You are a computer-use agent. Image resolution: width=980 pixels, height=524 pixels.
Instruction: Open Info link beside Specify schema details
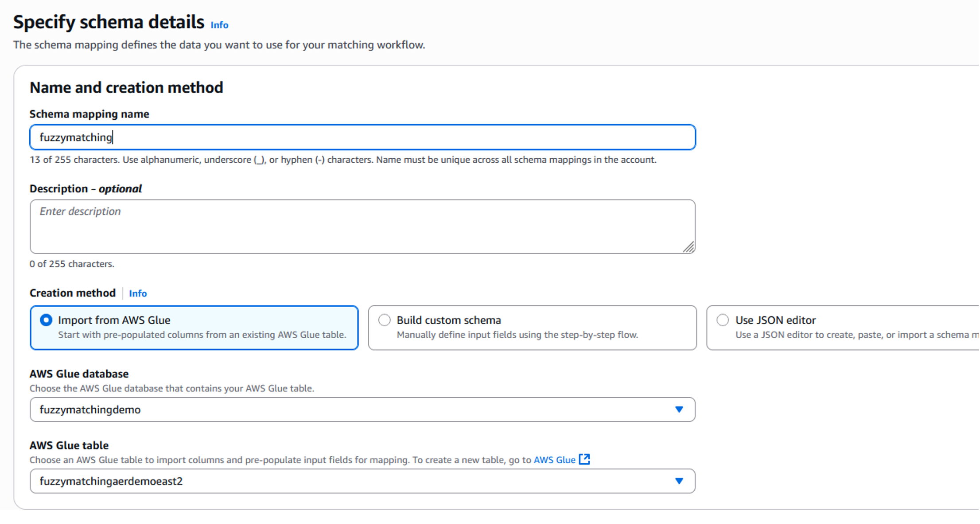click(219, 25)
